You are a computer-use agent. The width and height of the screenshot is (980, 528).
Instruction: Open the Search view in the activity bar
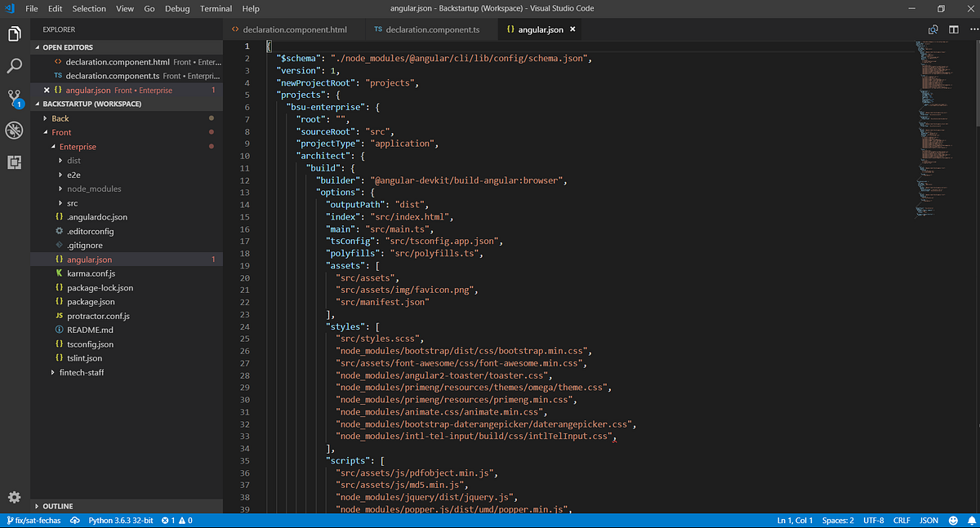click(13, 65)
